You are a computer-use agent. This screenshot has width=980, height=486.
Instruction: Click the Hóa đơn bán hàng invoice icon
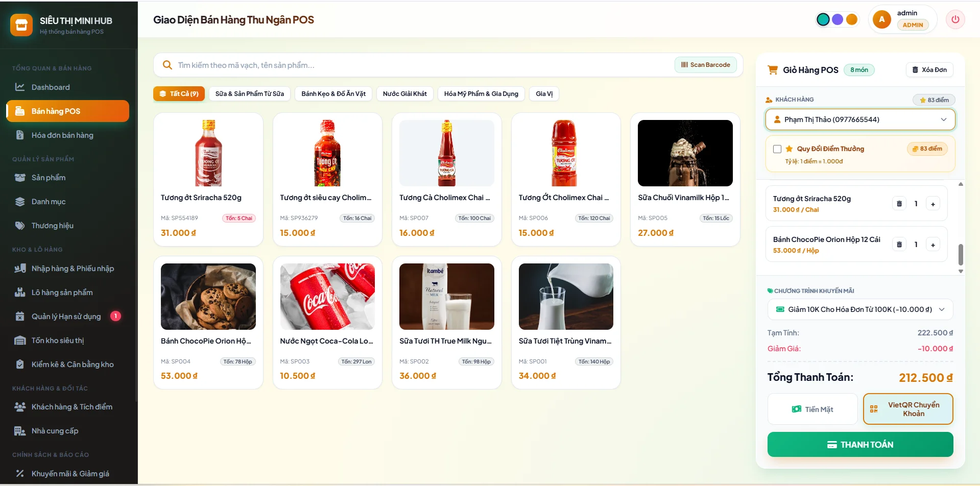20,135
